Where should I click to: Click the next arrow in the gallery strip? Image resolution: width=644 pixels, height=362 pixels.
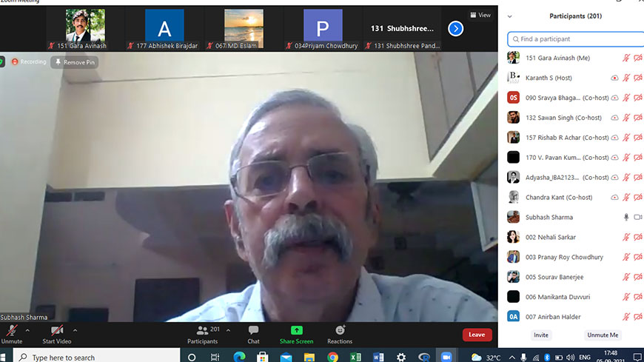point(456,28)
